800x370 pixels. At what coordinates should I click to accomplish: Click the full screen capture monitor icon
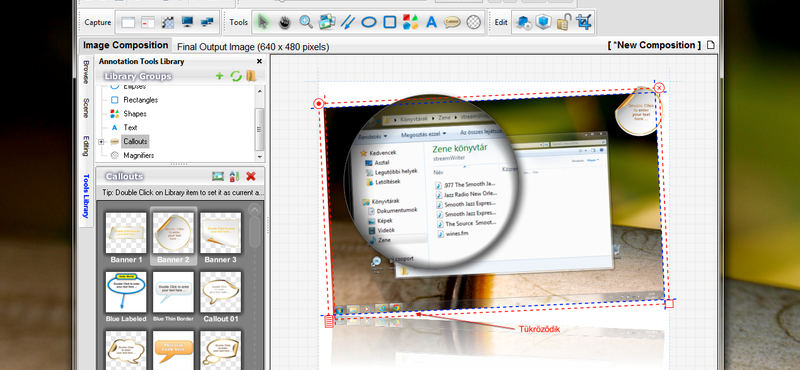pos(188,22)
